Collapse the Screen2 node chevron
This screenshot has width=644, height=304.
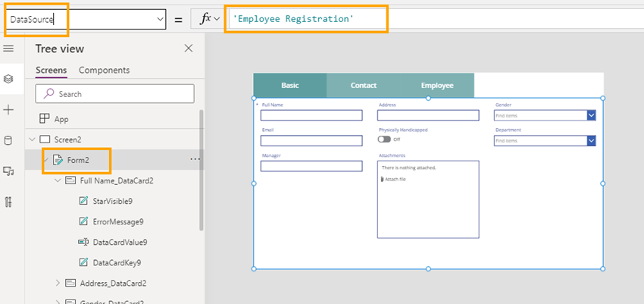32,139
